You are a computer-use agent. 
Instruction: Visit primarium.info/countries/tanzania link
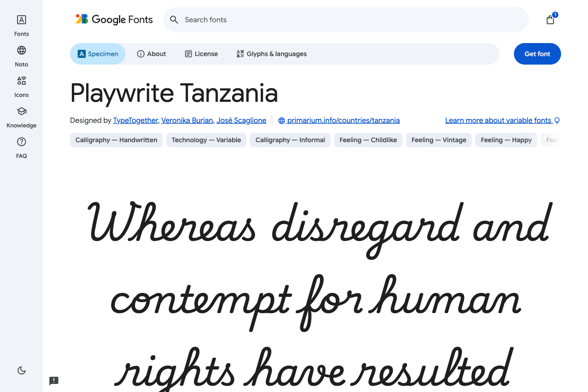pos(339,120)
